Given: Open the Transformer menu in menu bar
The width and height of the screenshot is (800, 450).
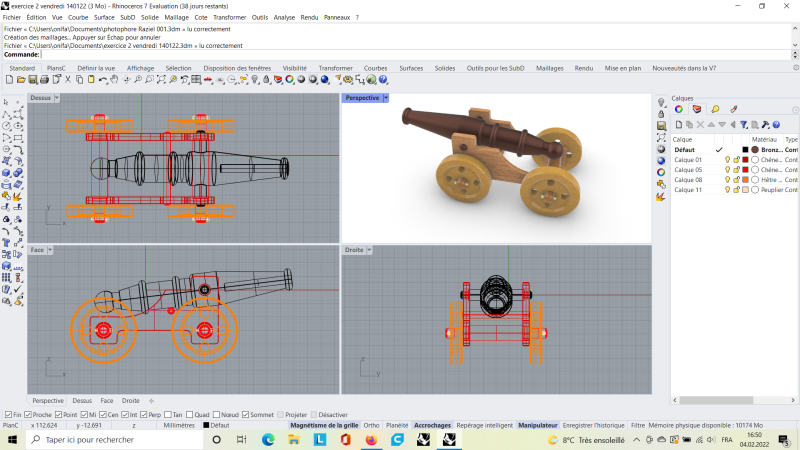Looking at the screenshot, I should pyautogui.click(x=230, y=17).
